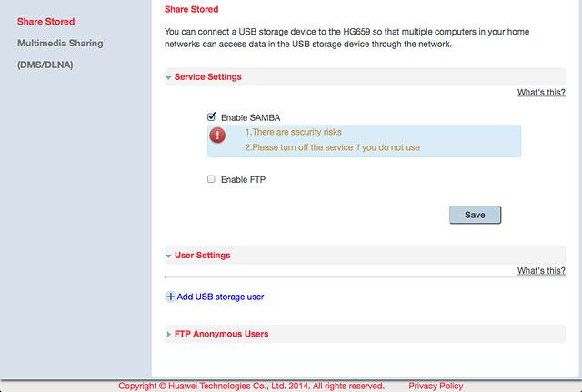Open the Privacy Policy footer link
The width and height of the screenshot is (582, 392).
point(436,386)
